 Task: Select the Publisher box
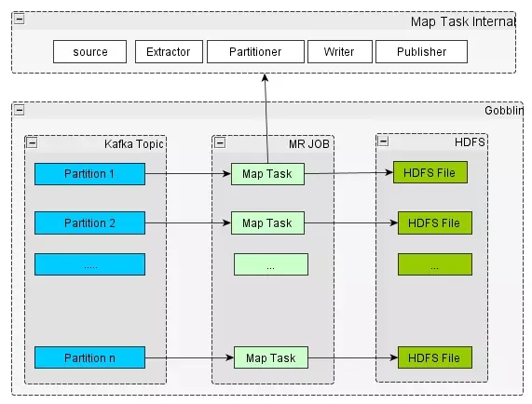coord(421,52)
